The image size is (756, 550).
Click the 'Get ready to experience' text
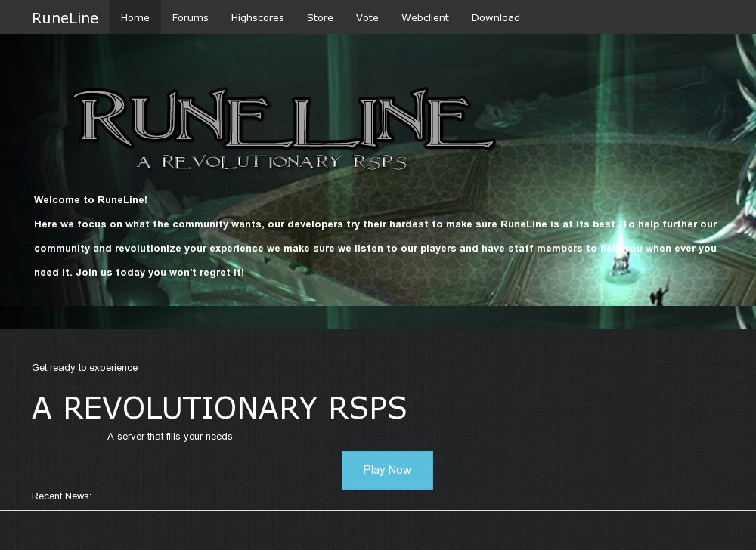click(85, 367)
